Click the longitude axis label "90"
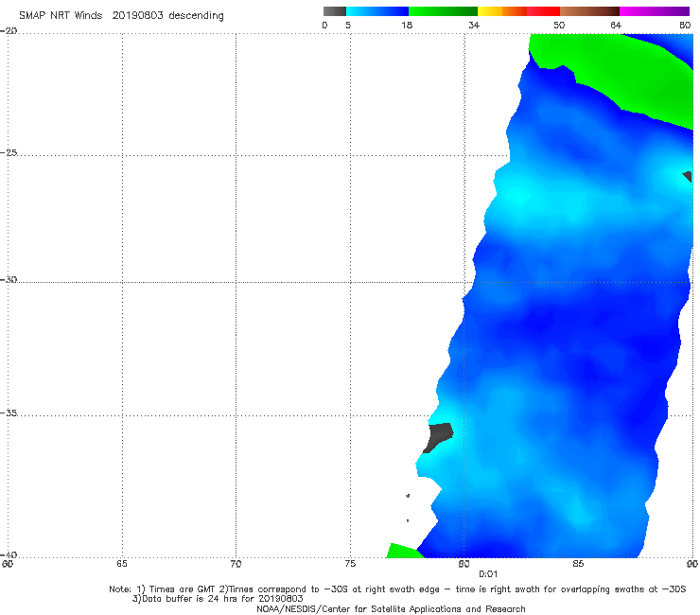700x615 pixels. (692, 564)
